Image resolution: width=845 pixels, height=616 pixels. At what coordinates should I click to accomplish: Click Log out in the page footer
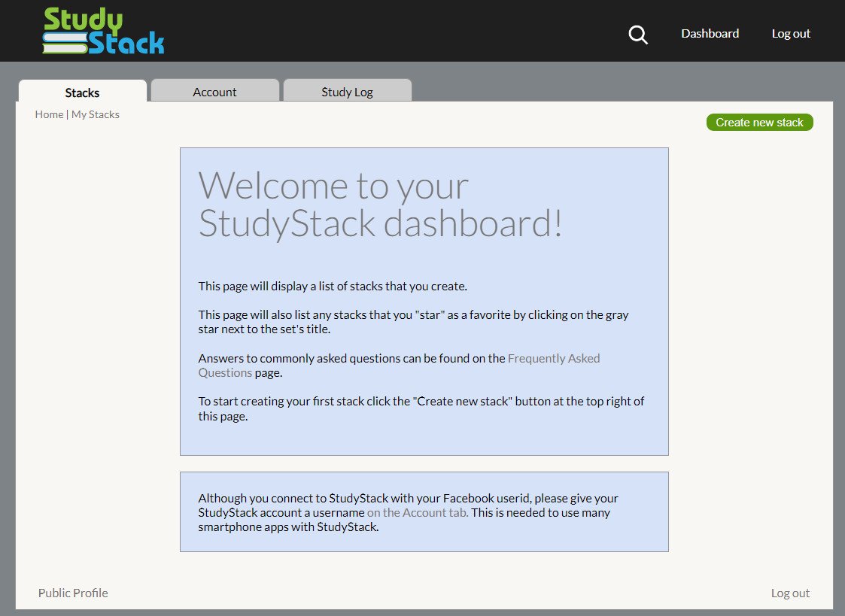coord(790,593)
